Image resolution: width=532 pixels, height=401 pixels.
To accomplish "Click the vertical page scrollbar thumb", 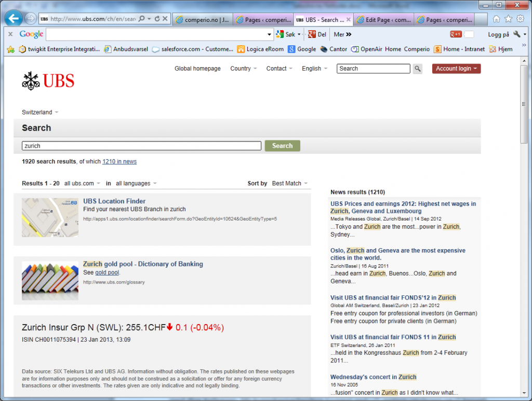I will click(524, 105).
